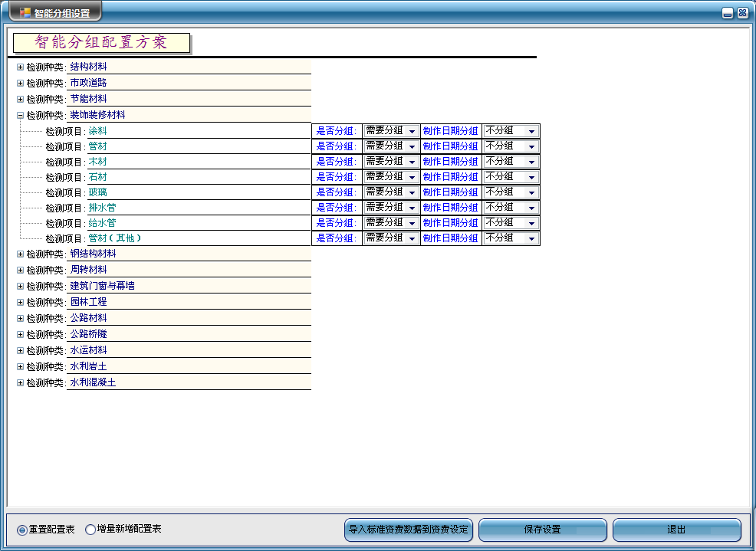Select the 园林工程 category row

point(89,302)
